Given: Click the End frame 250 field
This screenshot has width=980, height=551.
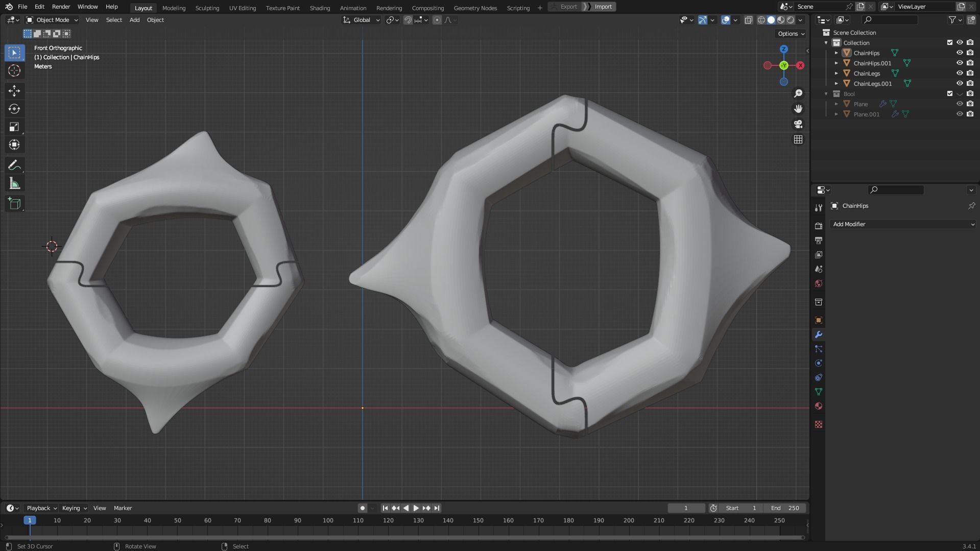Looking at the screenshot, I should [x=785, y=508].
